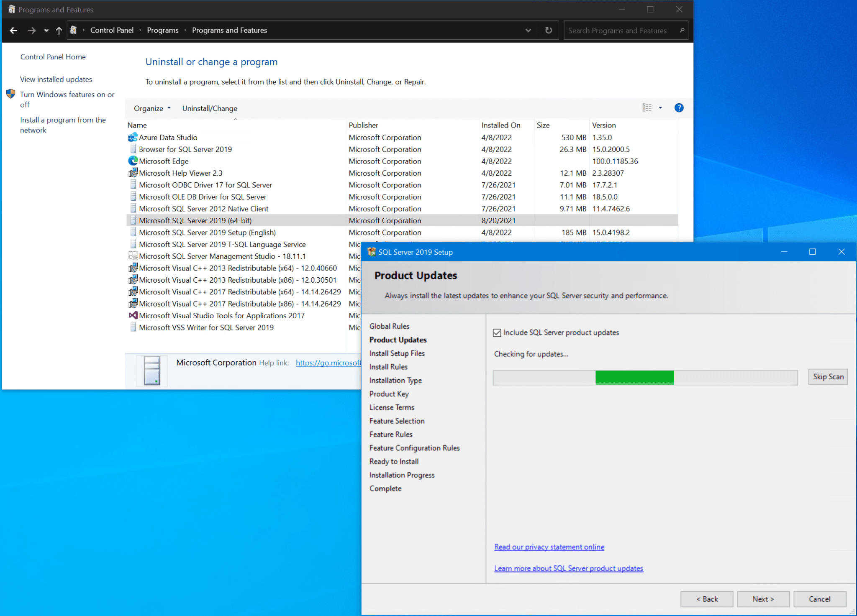Screen dimensions: 857x616
Task: Uncheck Include SQL Server product updates
Action: [x=497, y=332]
